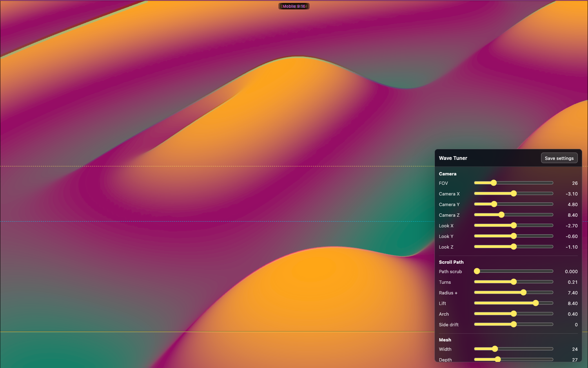Click the Path scrub value 0.000
588x368 pixels.
pyautogui.click(x=571, y=272)
